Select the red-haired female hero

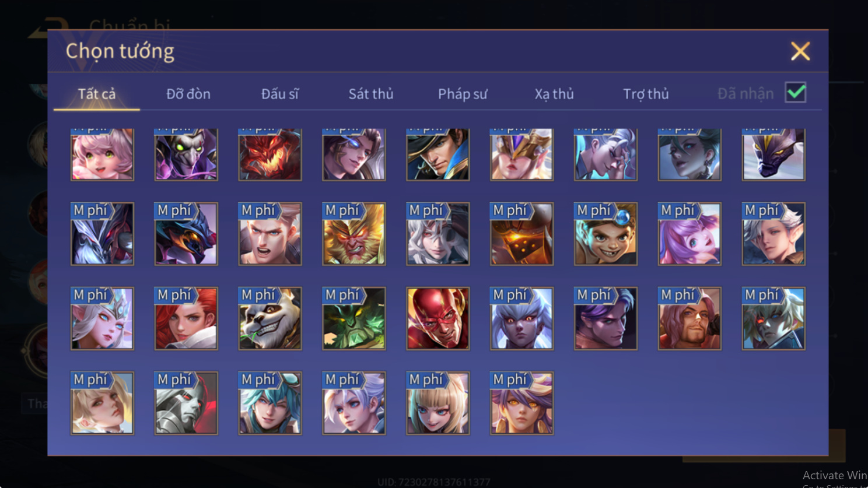coord(185,318)
